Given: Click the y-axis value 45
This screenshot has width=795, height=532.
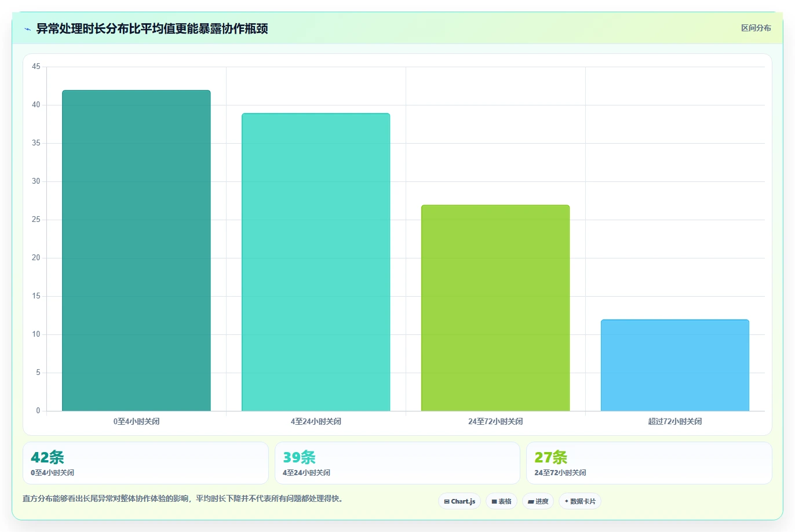Looking at the screenshot, I should coord(36,67).
